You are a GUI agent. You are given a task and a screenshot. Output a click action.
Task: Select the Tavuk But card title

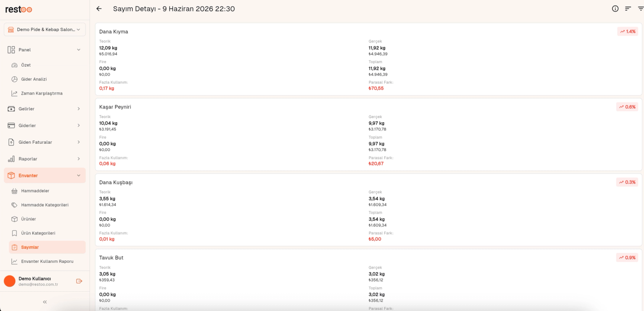pos(111,258)
